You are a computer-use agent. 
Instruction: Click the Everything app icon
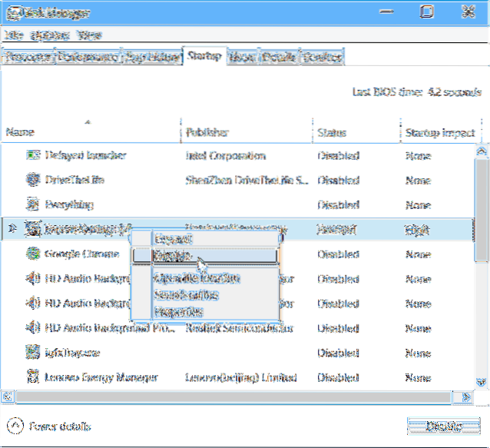click(x=33, y=204)
